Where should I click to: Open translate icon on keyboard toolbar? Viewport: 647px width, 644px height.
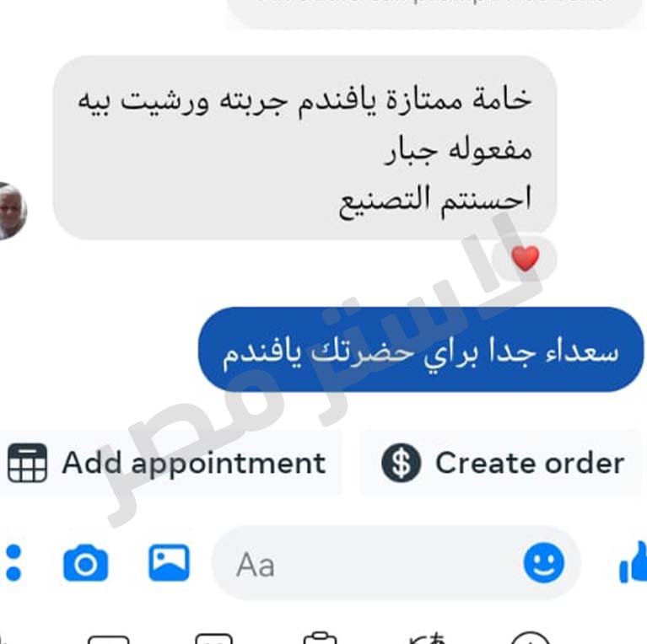point(427,638)
